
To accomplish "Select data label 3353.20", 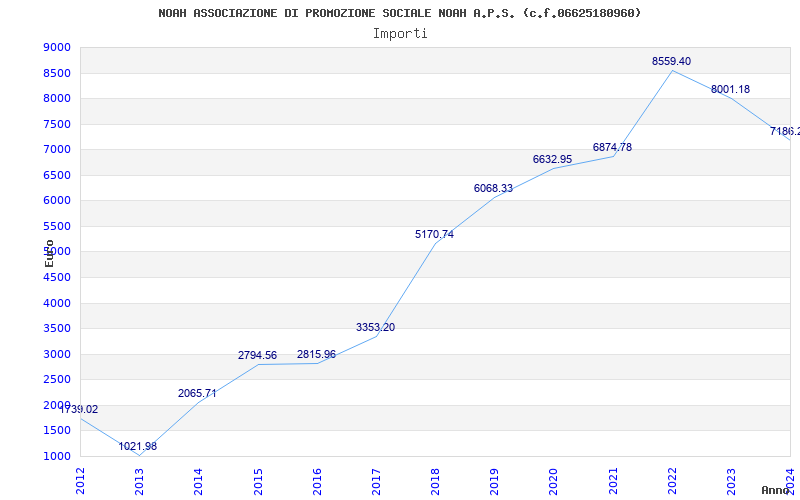I will pos(376,327).
